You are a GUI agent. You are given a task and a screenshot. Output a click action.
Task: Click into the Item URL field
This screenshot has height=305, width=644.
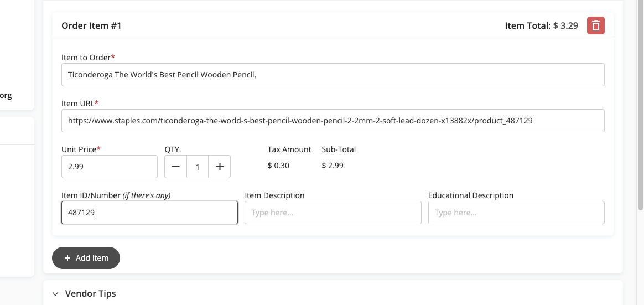point(333,121)
